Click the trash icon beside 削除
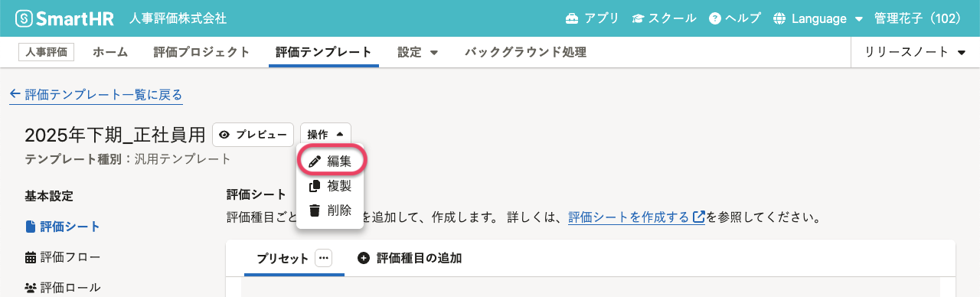 pos(314,211)
